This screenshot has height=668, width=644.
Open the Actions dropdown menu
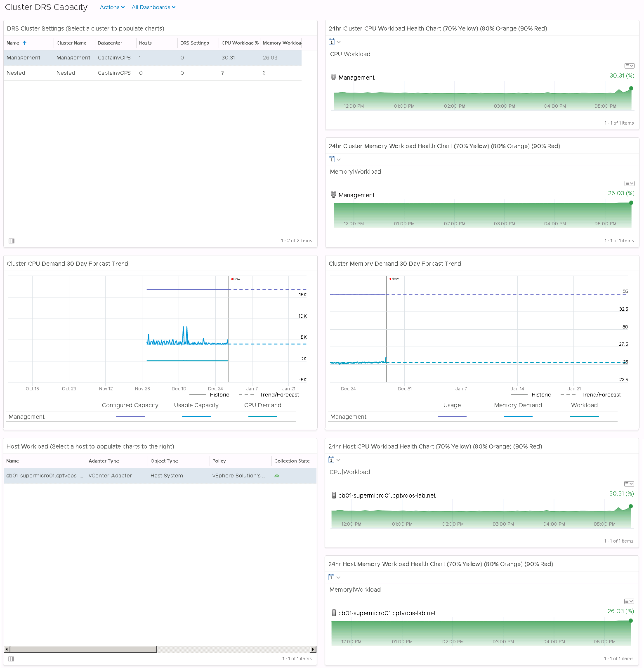tap(112, 7)
